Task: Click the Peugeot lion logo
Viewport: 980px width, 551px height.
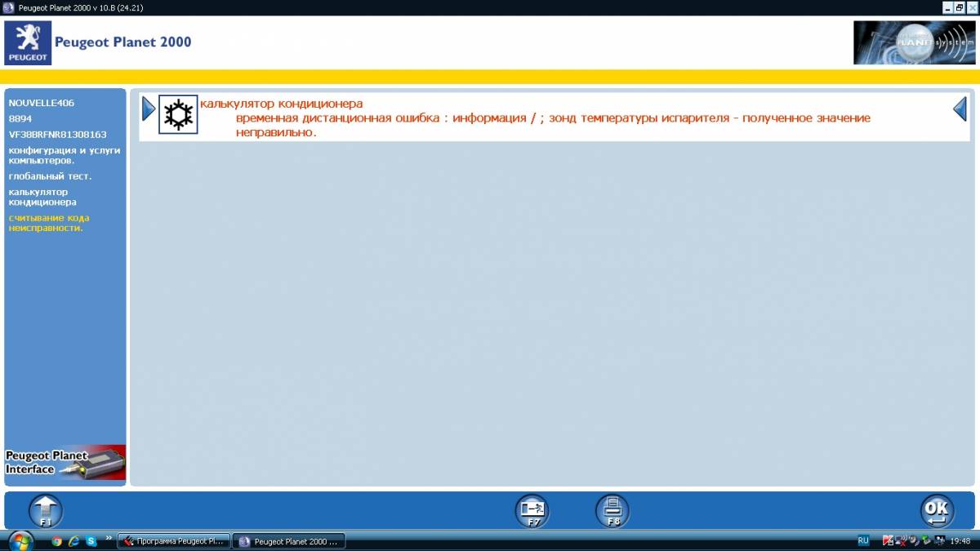Action: [28, 42]
